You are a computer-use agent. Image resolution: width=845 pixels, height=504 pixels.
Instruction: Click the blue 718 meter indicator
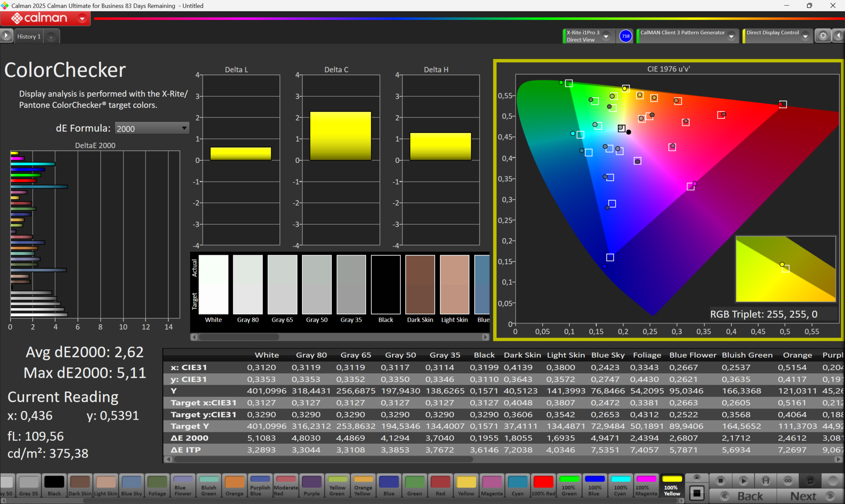click(625, 36)
